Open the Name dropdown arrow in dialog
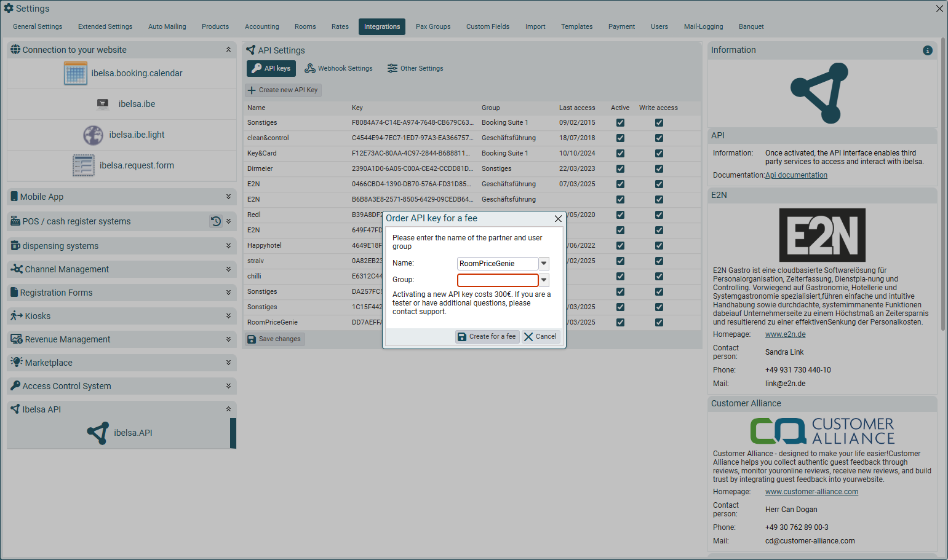Image resolution: width=948 pixels, height=560 pixels. (x=544, y=263)
